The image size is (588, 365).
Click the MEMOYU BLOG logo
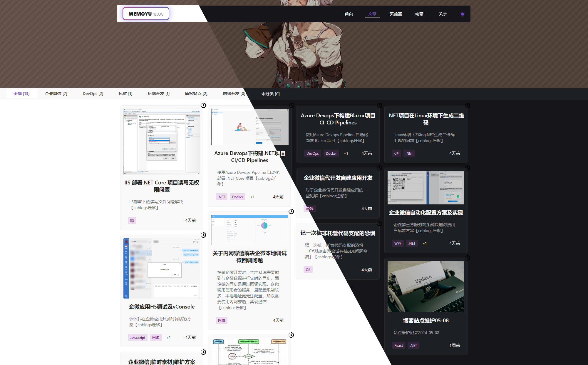(x=146, y=14)
